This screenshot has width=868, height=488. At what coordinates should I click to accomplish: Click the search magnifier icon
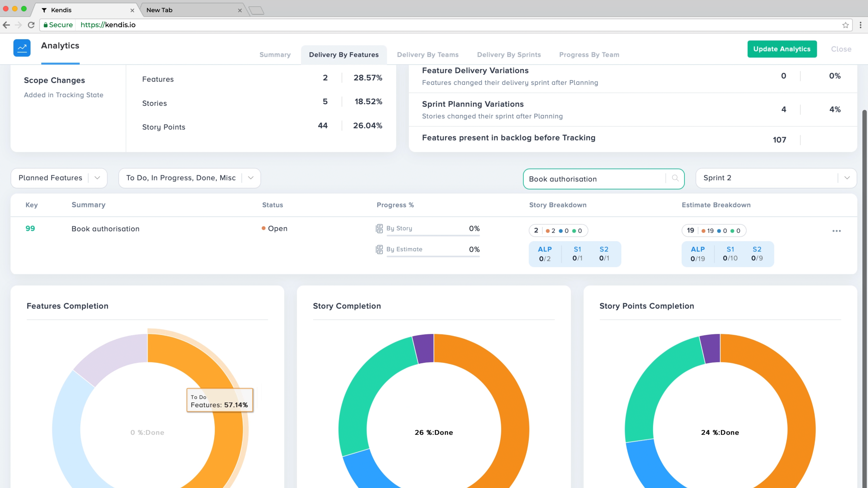pos(675,178)
